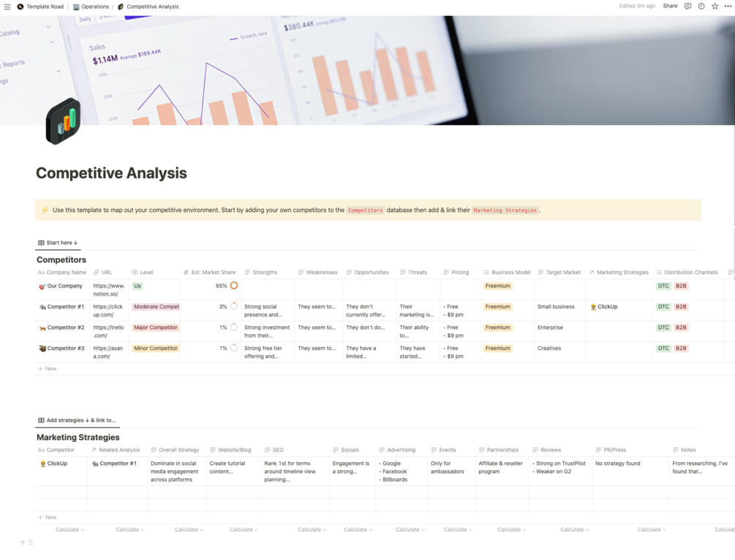The image size is (735, 560).
Task: Select the Add strategies & link to tab
Action: tap(78, 420)
